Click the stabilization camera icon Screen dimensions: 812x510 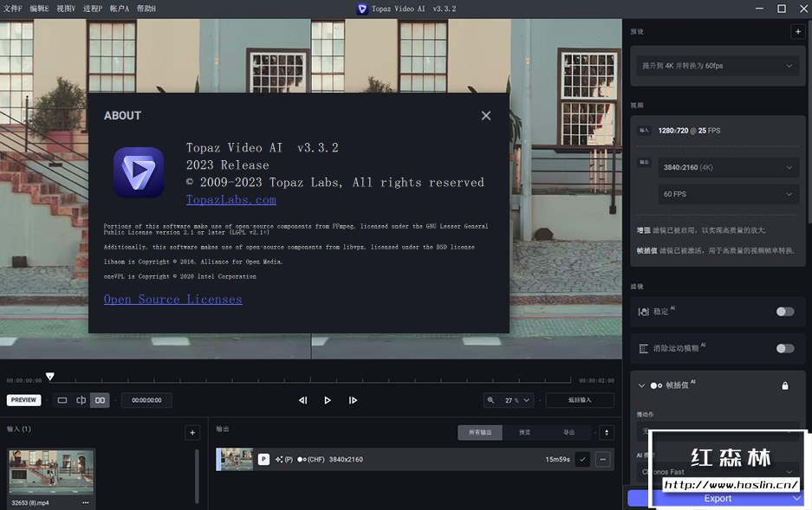(x=643, y=312)
